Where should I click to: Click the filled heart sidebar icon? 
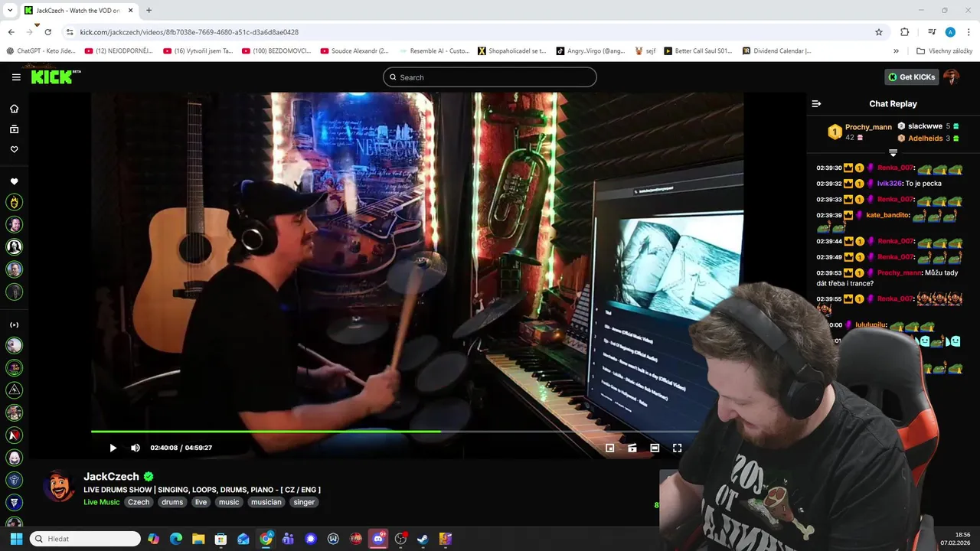14,181
